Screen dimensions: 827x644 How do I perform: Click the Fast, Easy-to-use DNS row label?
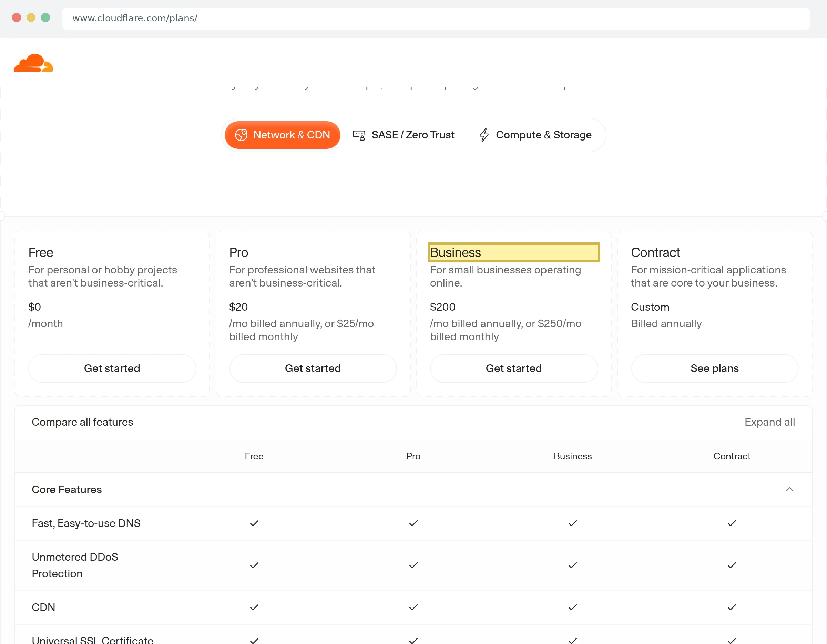coord(86,523)
